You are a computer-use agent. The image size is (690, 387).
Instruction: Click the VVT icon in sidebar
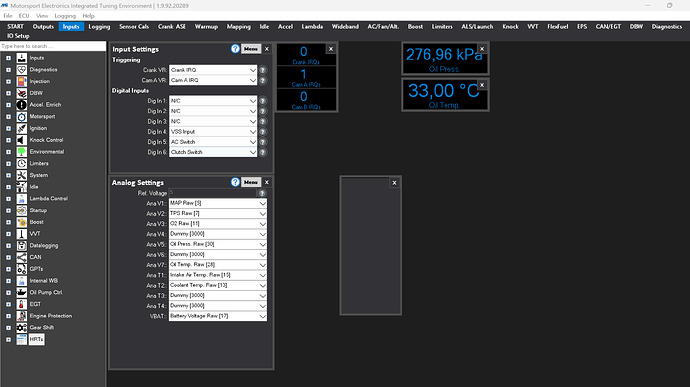[22, 234]
